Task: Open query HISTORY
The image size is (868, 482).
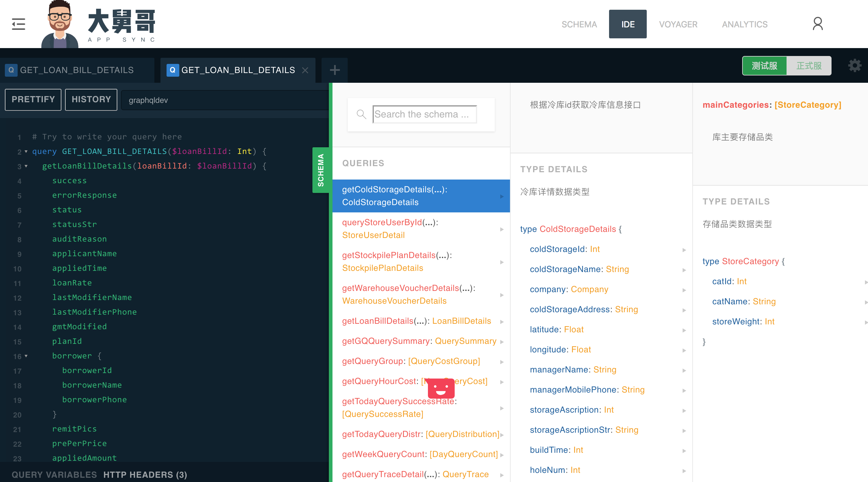Action: click(x=91, y=99)
